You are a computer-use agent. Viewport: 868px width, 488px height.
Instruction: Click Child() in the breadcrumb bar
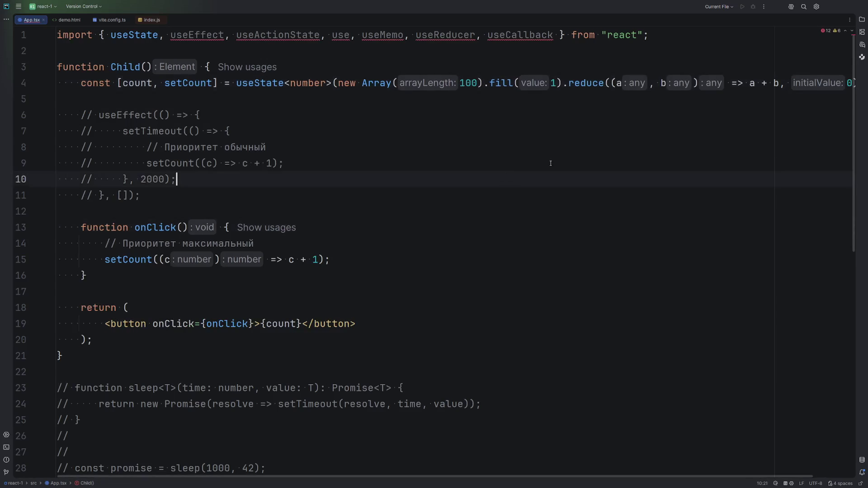[x=85, y=483]
